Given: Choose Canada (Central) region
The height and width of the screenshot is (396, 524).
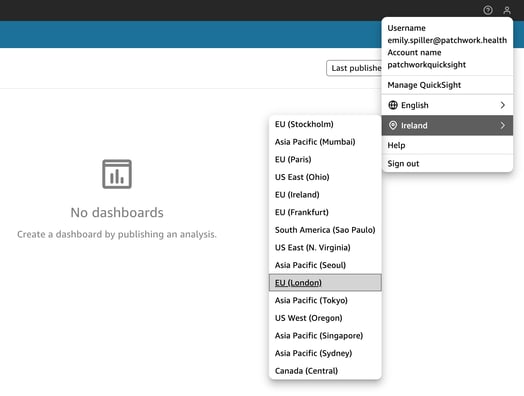Looking at the screenshot, I should click(325, 371).
